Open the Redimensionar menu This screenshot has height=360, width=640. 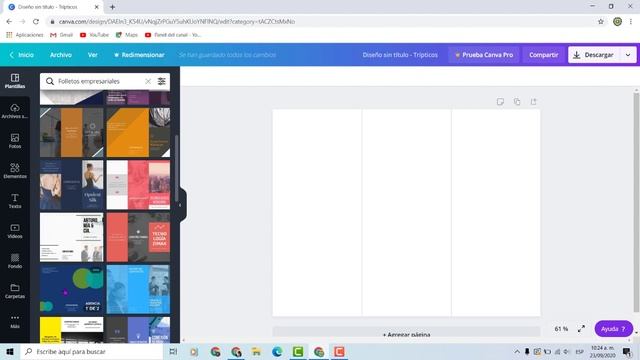139,55
